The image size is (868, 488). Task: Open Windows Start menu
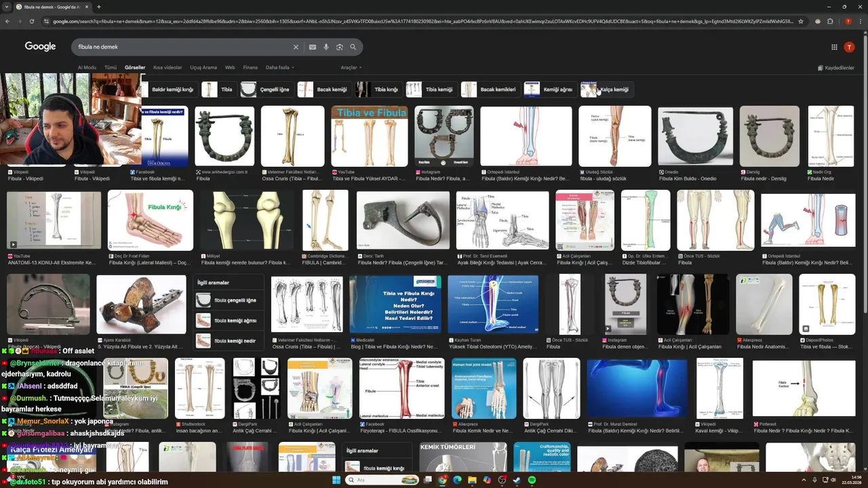coord(336,480)
